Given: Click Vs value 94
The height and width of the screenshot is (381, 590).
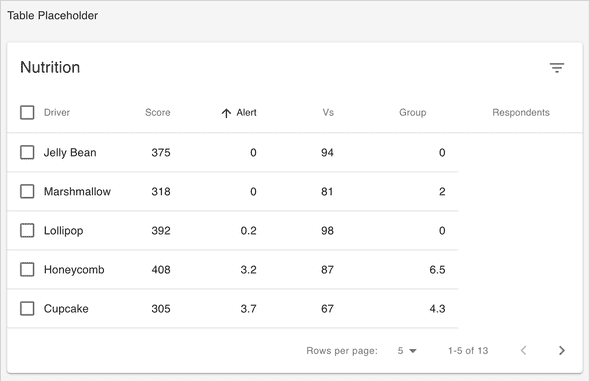Looking at the screenshot, I should pos(327,152).
